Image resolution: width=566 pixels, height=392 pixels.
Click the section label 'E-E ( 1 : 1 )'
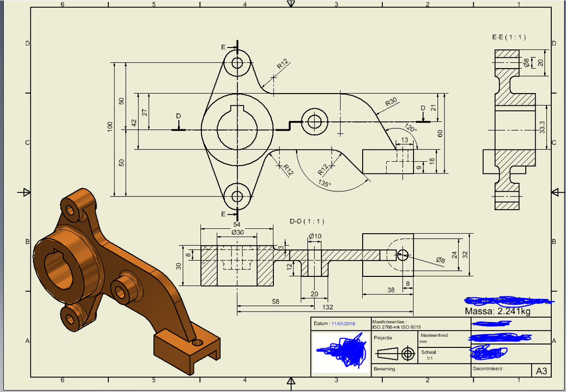tap(509, 37)
